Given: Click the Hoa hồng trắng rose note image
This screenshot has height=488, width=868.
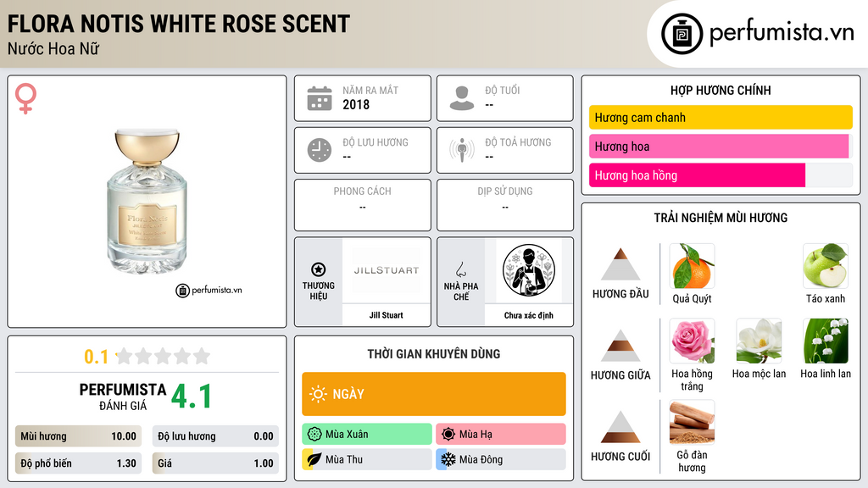Looking at the screenshot, I should coord(692,341).
